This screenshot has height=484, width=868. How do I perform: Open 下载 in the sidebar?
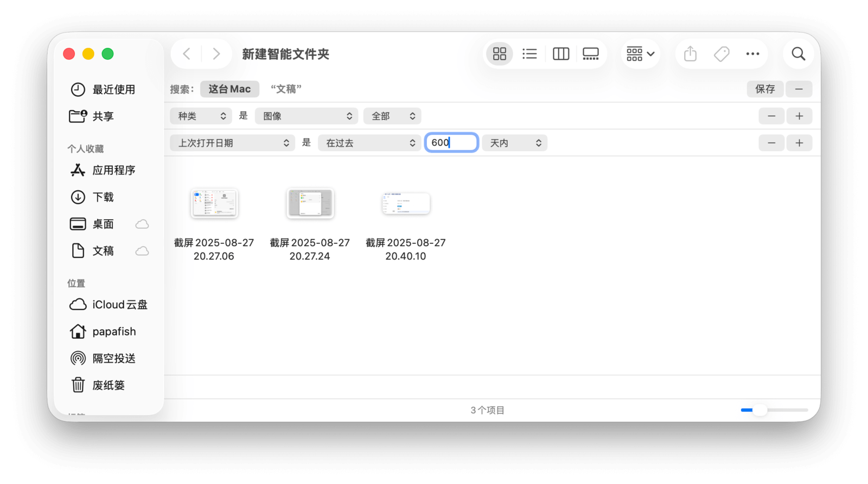pyautogui.click(x=103, y=197)
